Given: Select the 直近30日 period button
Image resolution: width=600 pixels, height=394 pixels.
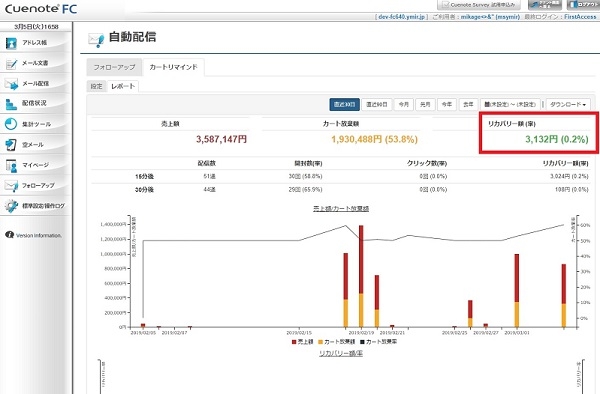Looking at the screenshot, I should point(344,104).
